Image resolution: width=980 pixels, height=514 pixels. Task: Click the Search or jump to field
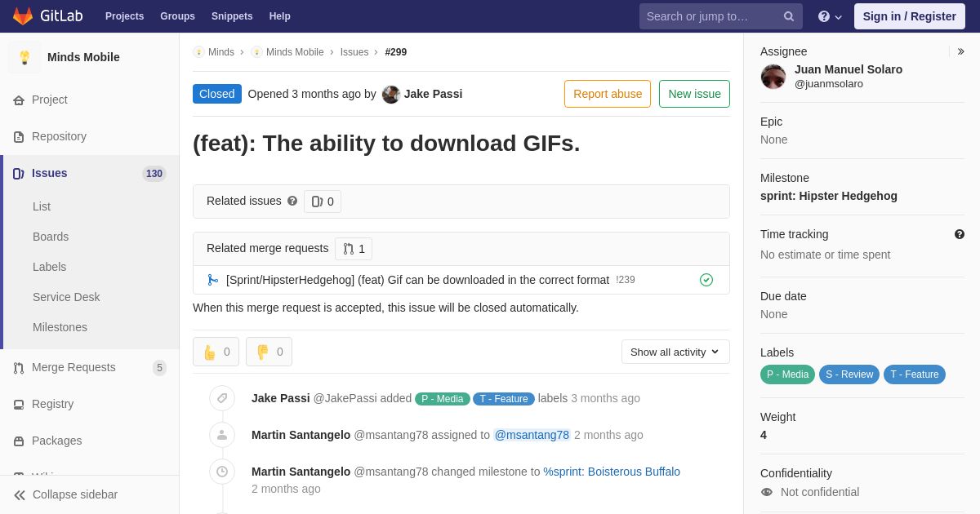pos(721,16)
